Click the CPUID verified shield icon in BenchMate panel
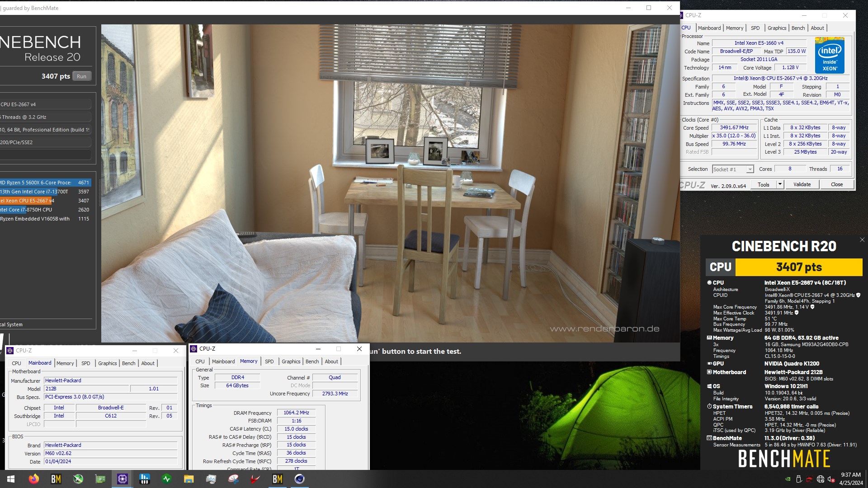 [858, 295]
